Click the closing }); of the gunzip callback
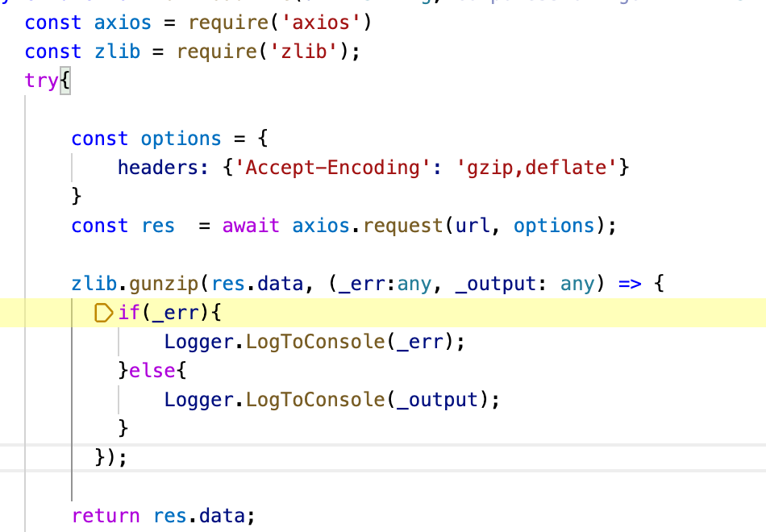Screen dimensions: 766x532 [x=111, y=458]
